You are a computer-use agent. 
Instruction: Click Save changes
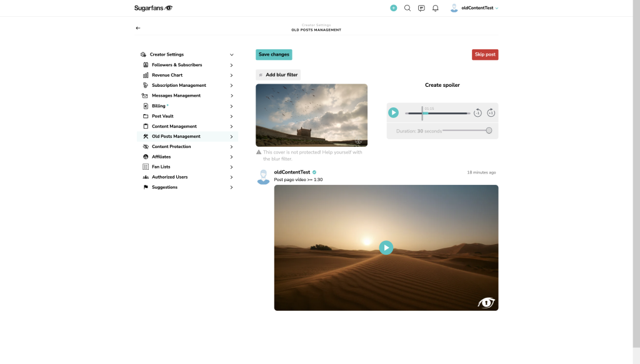273,54
